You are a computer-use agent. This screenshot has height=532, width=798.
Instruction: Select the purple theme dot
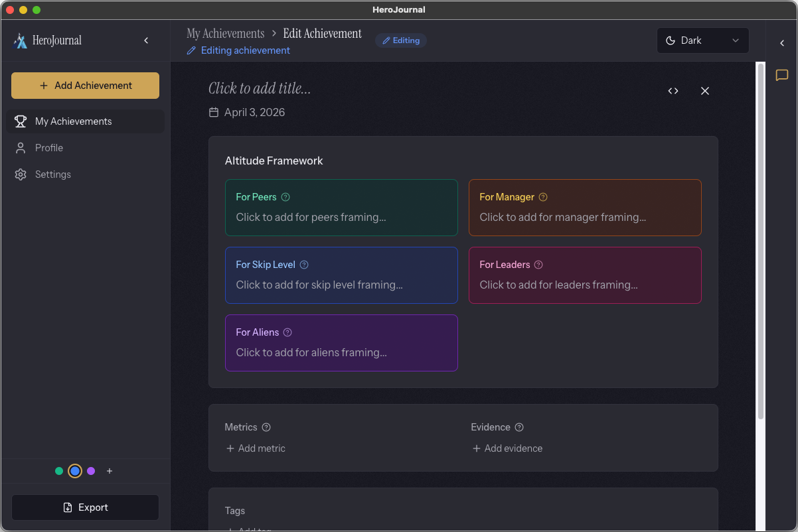point(91,471)
